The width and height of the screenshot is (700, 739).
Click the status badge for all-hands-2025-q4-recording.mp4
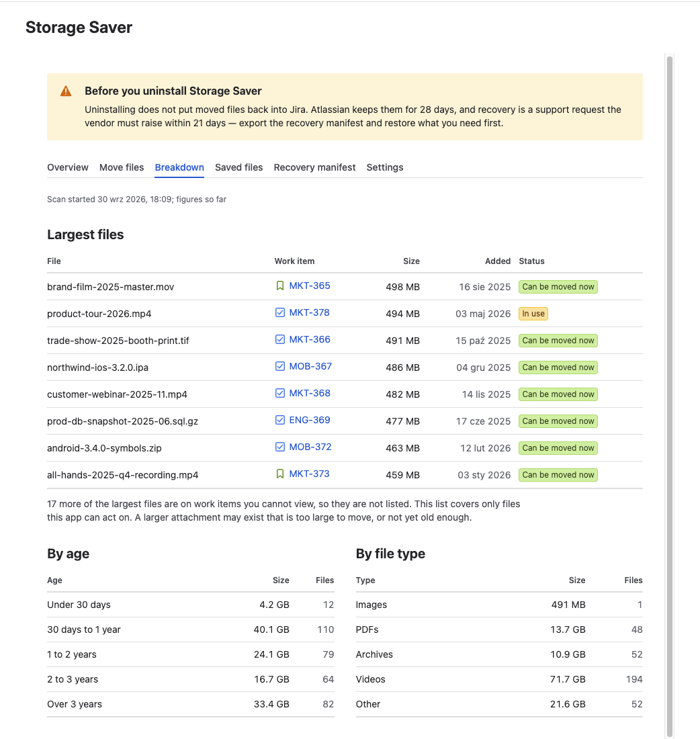point(558,475)
